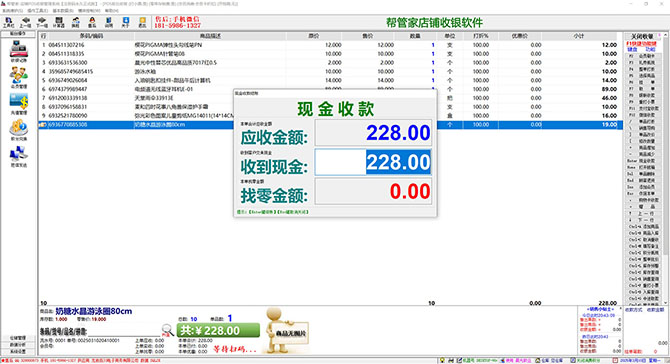Select the 键盘 link in shortcut panel
670x364 pixels.
pos(632,50)
